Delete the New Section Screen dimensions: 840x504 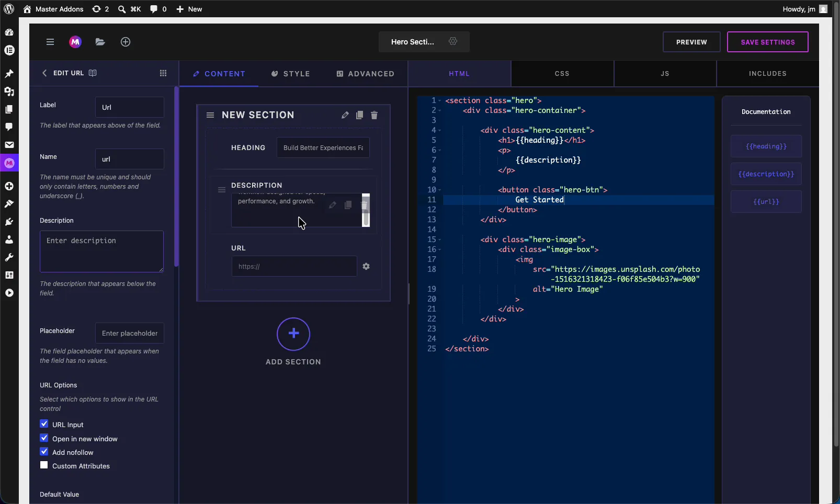coord(374,115)
